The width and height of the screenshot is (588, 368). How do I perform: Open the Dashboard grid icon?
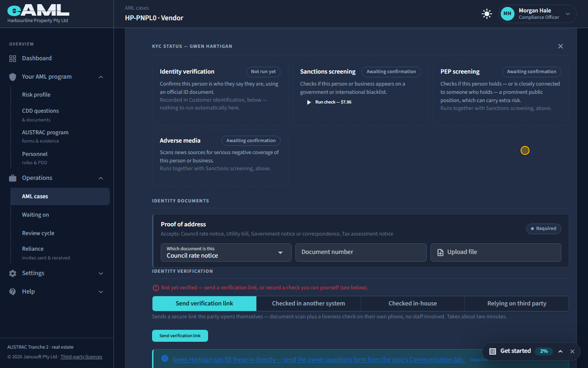[x=13, y=58]
